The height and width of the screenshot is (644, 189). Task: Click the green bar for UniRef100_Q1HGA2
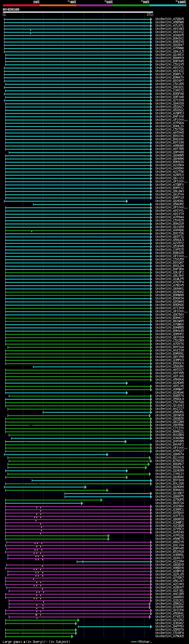79,292
